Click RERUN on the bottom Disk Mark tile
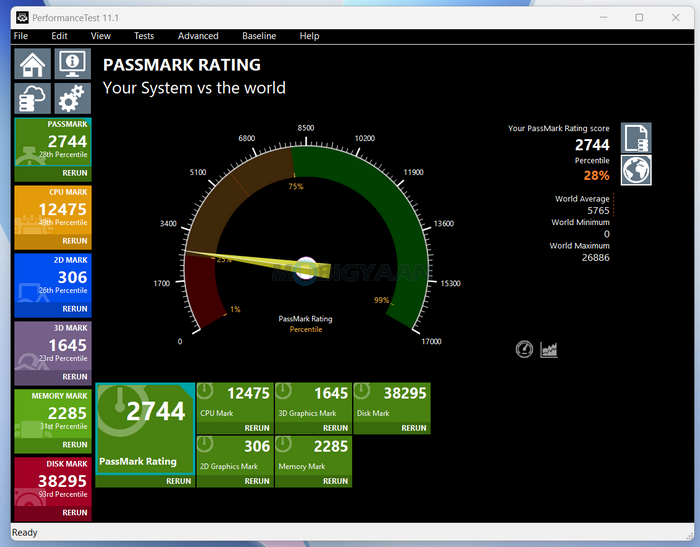The width and height of the screenshot is (700, 547). (414, 428)
